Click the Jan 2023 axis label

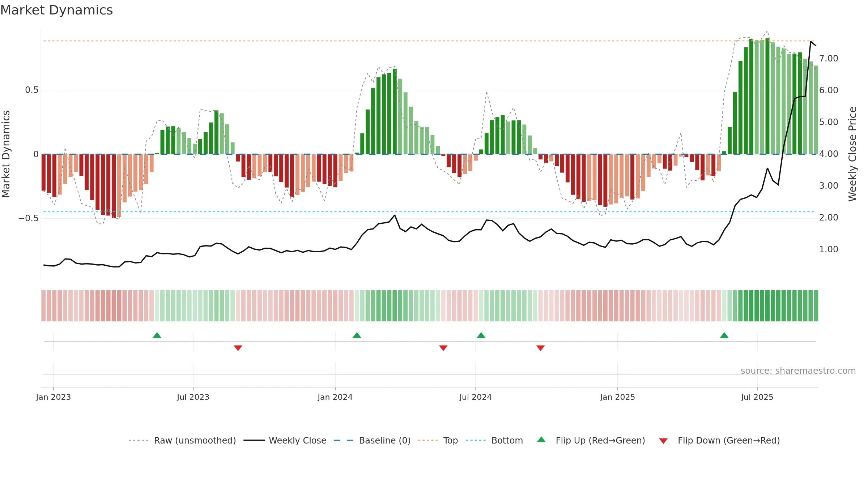(x=54, y=397)
